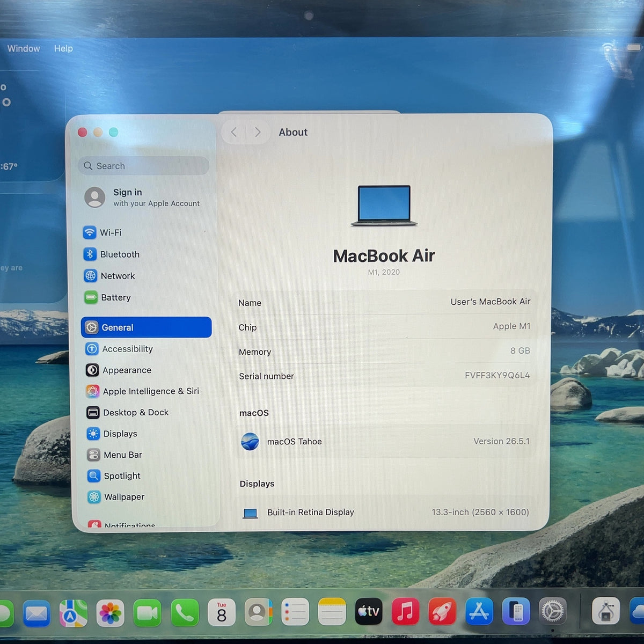
Task: Click the red rocket app icon
Action: point(442,611)
